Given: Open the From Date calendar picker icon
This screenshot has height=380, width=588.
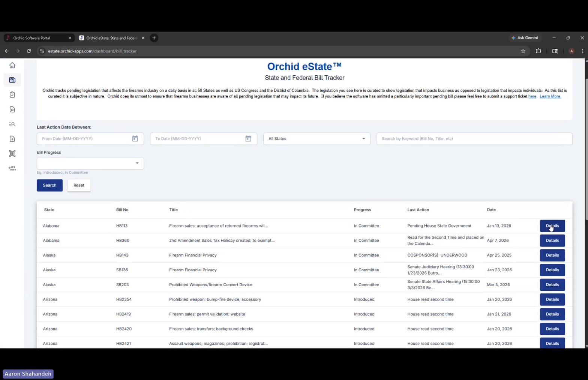Looking at the screenshot, I should click(135, 139).
